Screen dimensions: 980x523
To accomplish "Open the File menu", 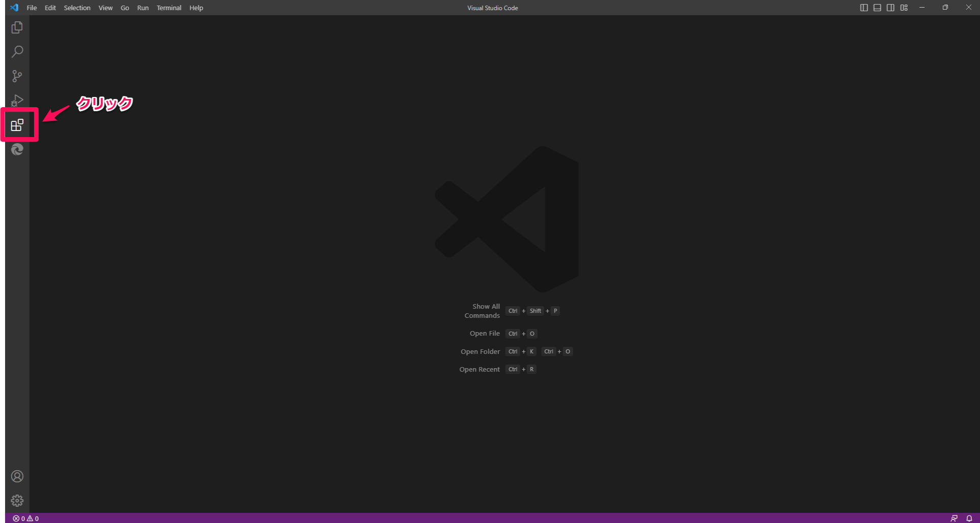I will [x=31, y=8].
